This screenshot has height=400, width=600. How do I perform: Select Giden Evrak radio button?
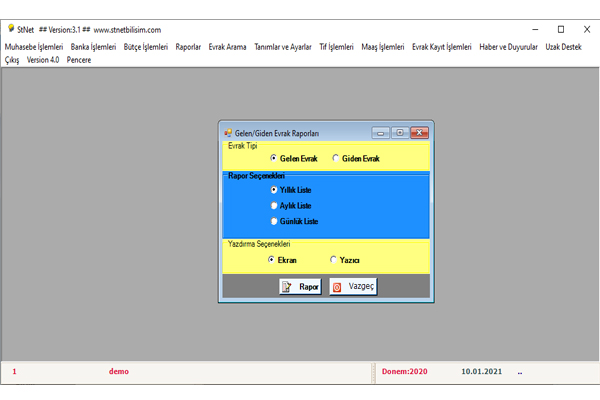click(x=333, y=158)
